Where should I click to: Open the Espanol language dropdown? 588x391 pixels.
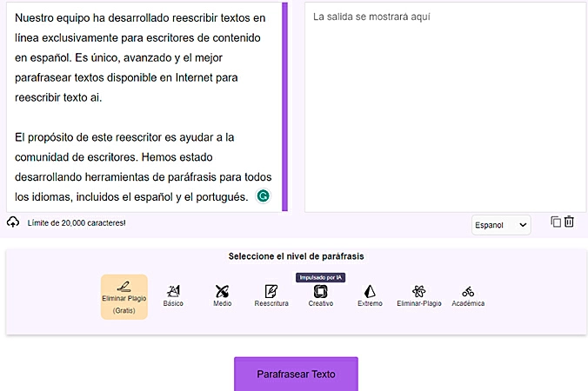point(501,225)
